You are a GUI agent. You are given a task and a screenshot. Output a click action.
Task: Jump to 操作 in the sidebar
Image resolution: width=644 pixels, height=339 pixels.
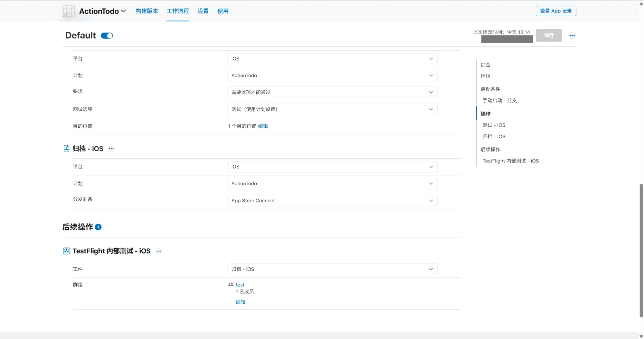click(486, 114)
